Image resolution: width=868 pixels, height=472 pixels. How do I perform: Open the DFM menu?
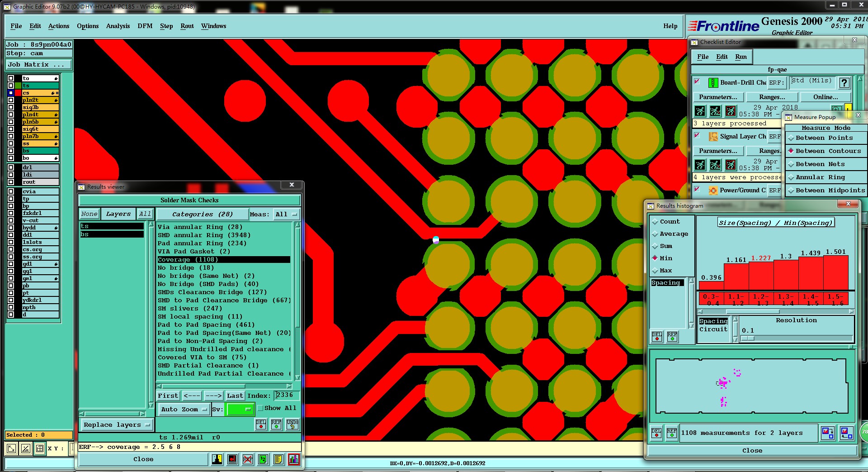pos(145,26)
